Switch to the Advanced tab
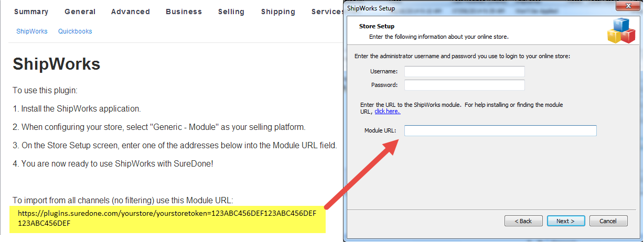 (131, 12)
